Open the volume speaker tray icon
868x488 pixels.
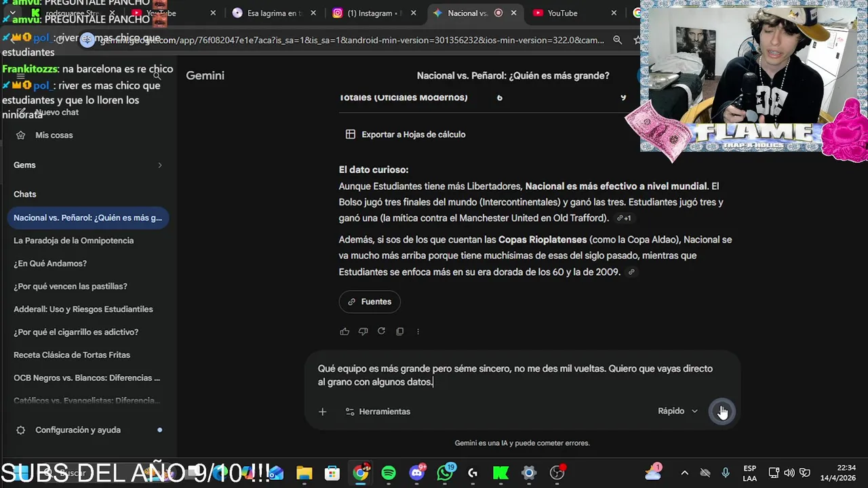[789, 473]
